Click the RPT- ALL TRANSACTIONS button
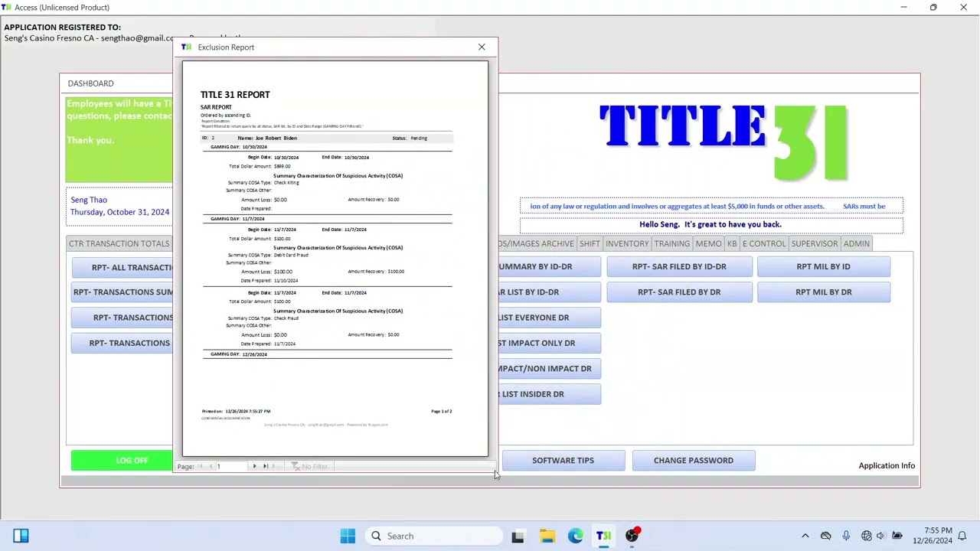The image size is (980, 551). [122, 267]
